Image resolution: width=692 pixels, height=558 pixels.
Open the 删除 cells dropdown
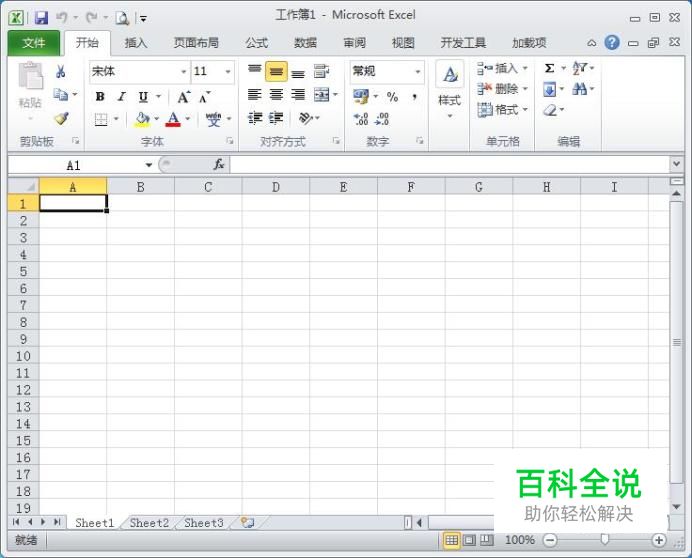(x=502, y=89)
